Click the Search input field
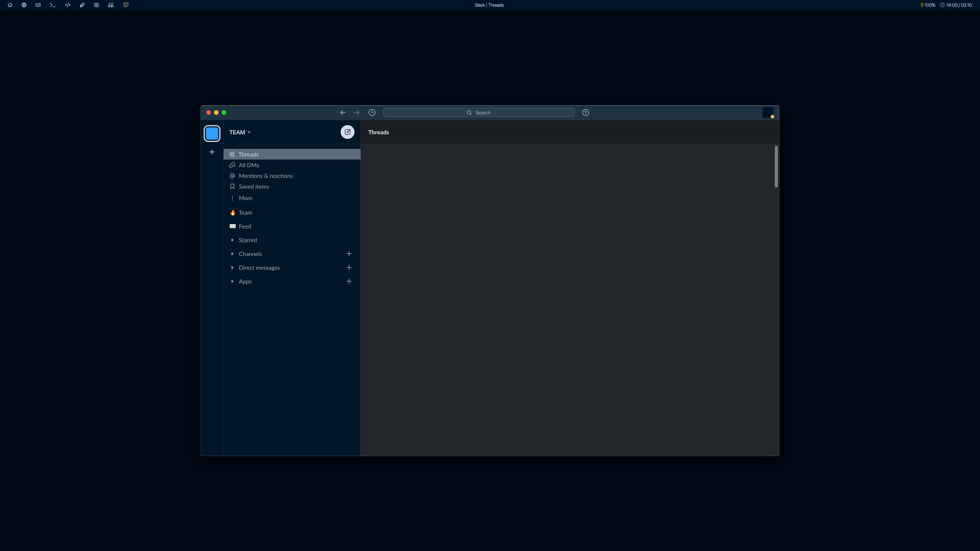 (x=479, y=112)
